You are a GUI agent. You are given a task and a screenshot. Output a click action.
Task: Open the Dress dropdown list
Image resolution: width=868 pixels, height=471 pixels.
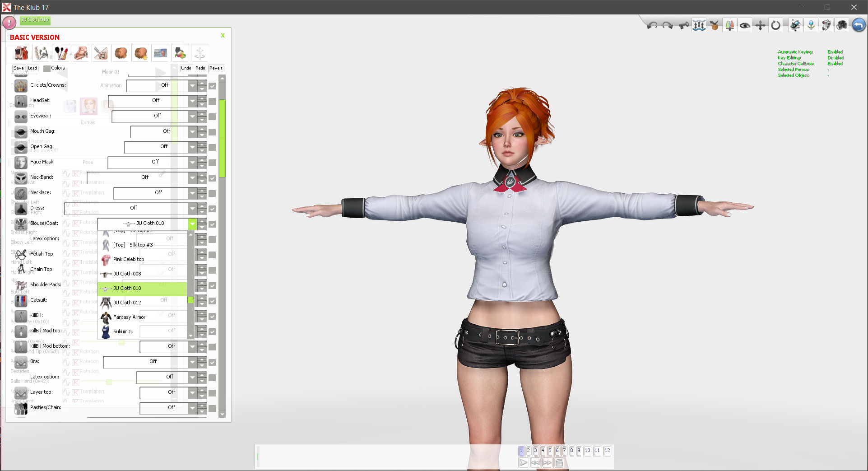[x=193, y=208]
